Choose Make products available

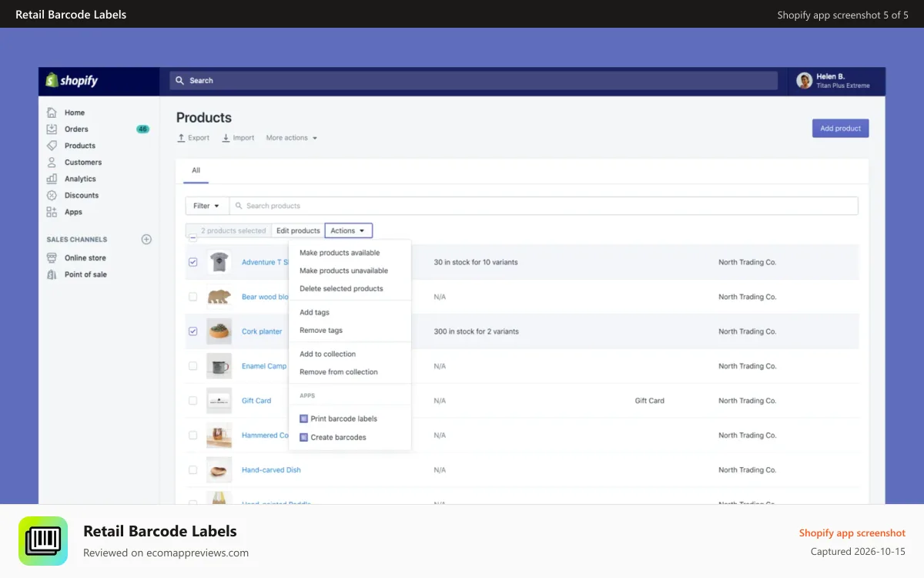pos(340,253)
